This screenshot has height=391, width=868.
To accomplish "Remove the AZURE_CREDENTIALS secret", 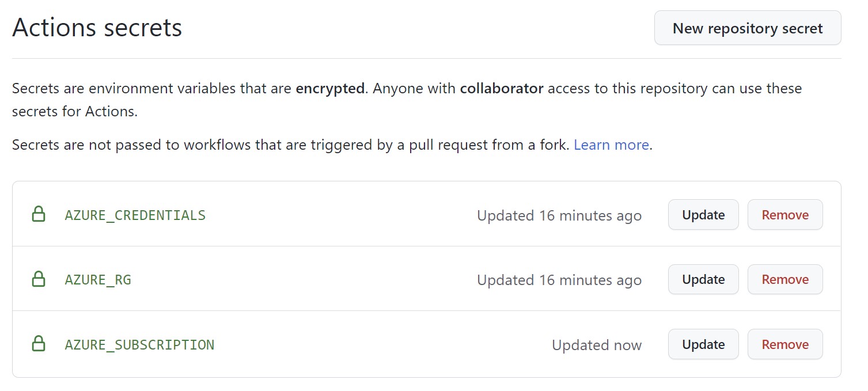I will coord(784,214).
